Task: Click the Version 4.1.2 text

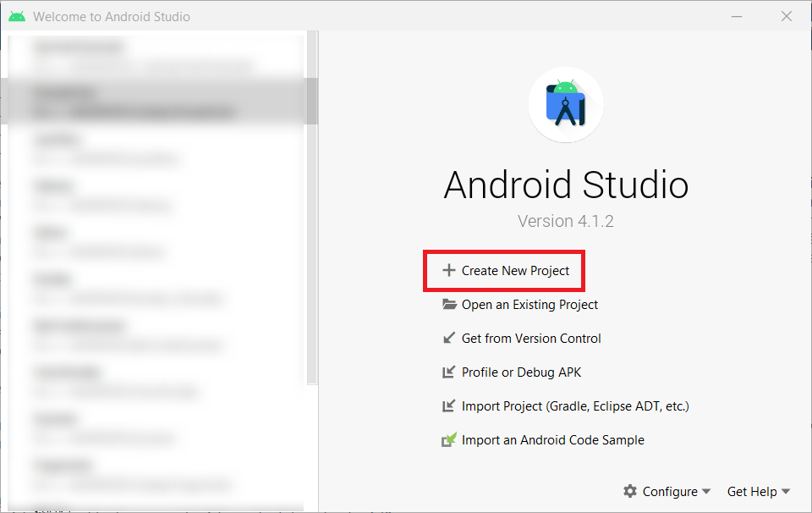Action: tap(566, 221)
